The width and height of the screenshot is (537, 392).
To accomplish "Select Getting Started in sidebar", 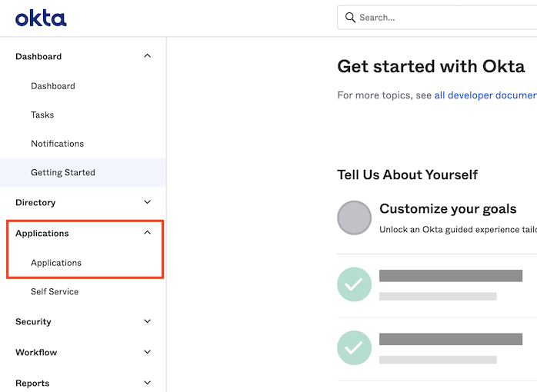I will click(63, 172).
